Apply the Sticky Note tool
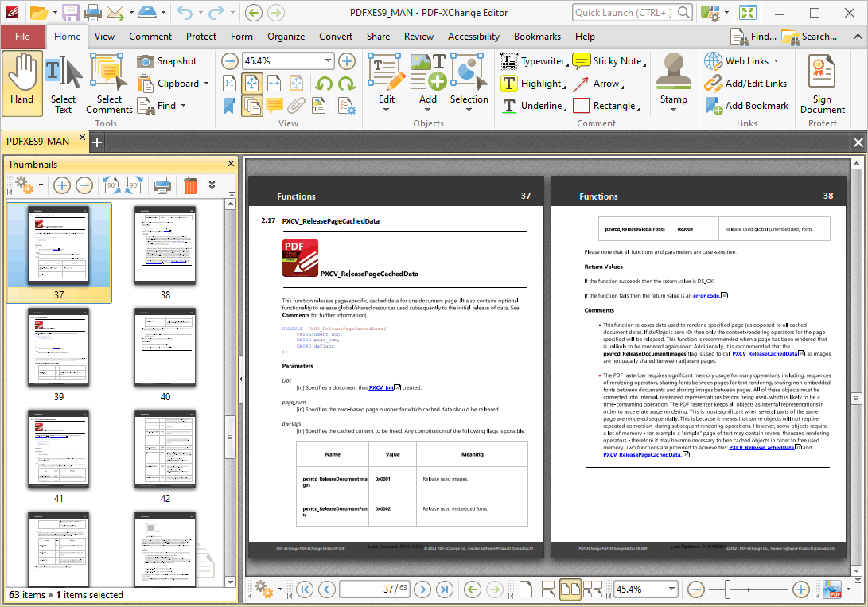 [609, 60]
